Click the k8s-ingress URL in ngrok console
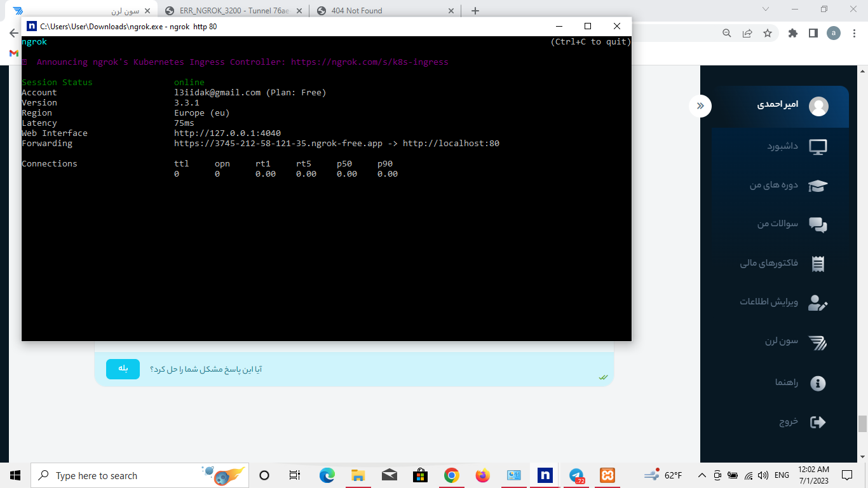Viewport: 868px width, 488px height. [370, 62]
